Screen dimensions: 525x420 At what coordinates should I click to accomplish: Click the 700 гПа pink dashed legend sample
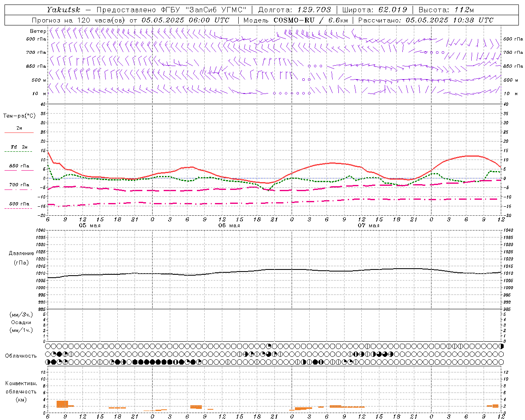click(18, 189)
